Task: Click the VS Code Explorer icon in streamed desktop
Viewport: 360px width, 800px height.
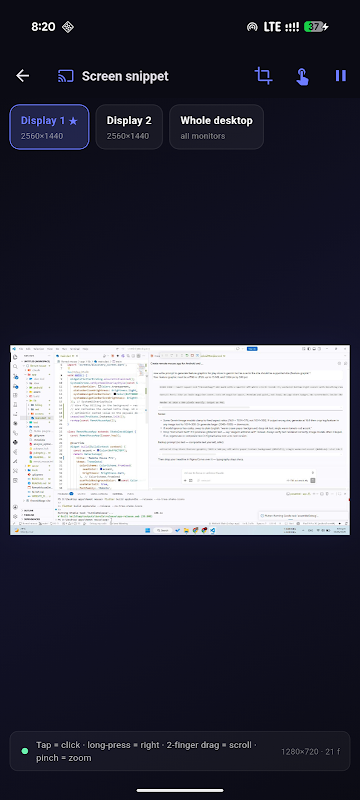Action: click(15, 358)
